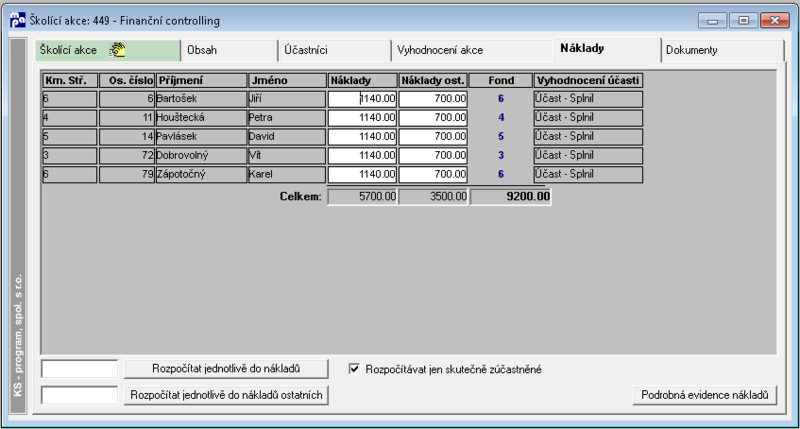Click the application icon in title bar
The image size is (800, 429).
point(17,20)
